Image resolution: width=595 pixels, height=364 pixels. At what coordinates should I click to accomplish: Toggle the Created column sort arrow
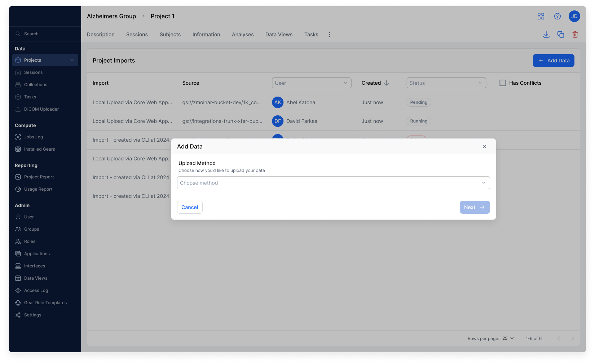coord(387,83)
